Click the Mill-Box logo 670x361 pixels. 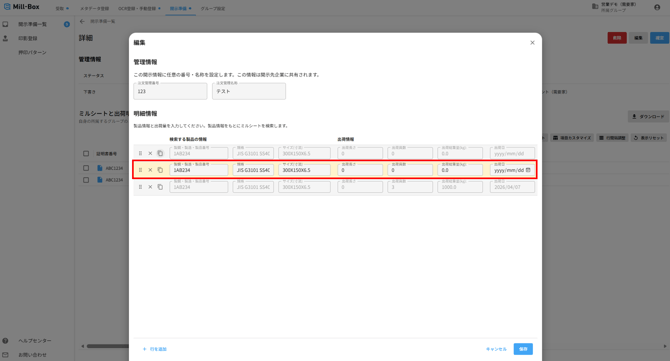pos(22,7)
